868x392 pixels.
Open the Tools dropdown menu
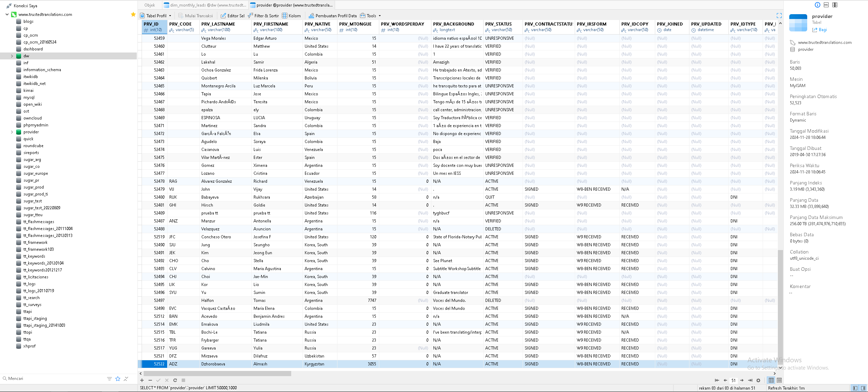coord(370,16)
